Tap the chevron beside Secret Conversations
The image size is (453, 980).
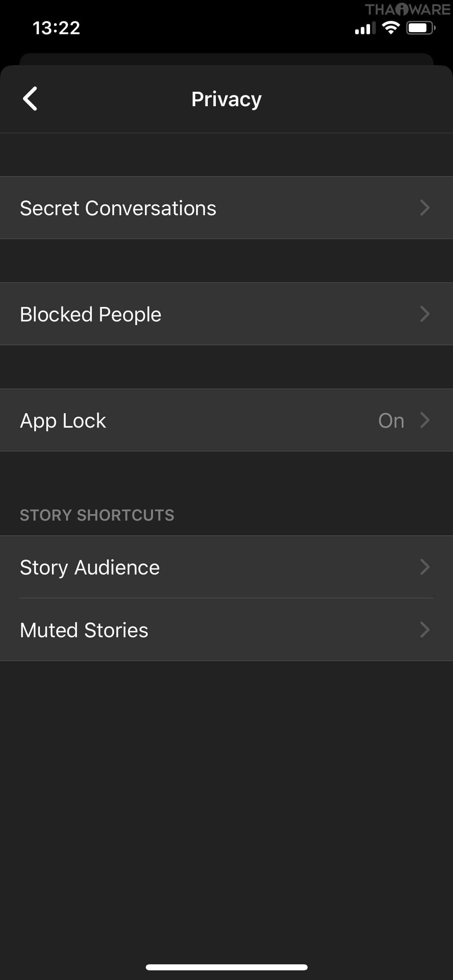[425, 208]
